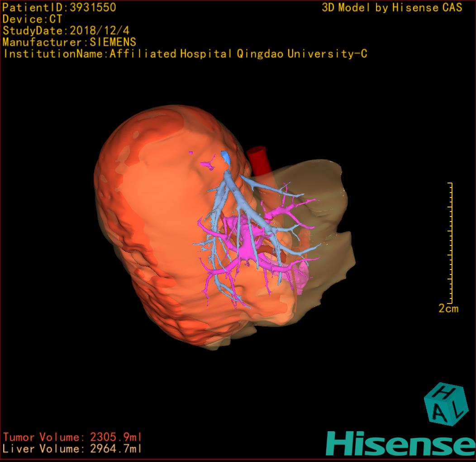This screenshot has width=476, height=462.
Task: Click the StudyDate 2018/12/4 label
Action: click(x=67, y=31)
